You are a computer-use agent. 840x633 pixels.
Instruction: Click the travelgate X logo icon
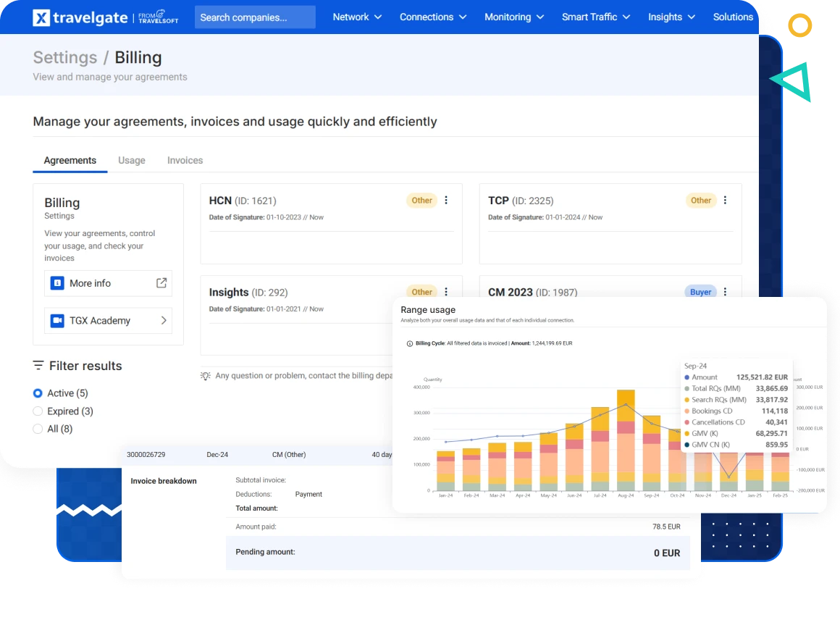[41, 17]
